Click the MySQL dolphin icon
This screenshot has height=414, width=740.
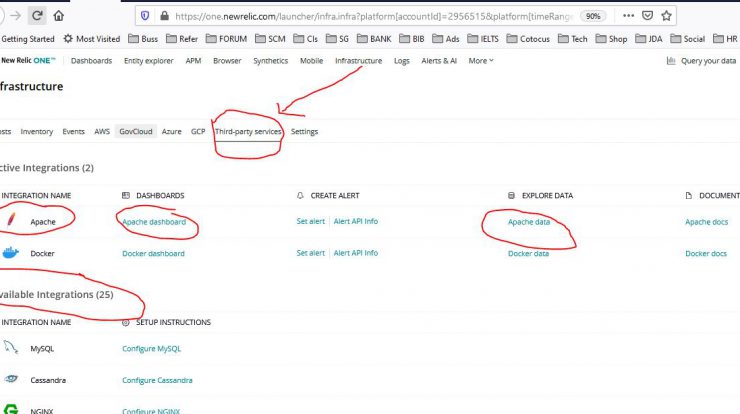point(10,348)
